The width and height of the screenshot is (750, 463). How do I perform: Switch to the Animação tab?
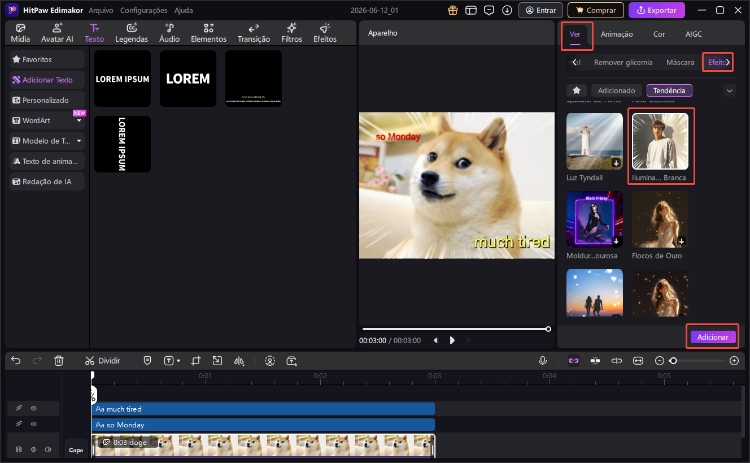[x=617, y=34]
